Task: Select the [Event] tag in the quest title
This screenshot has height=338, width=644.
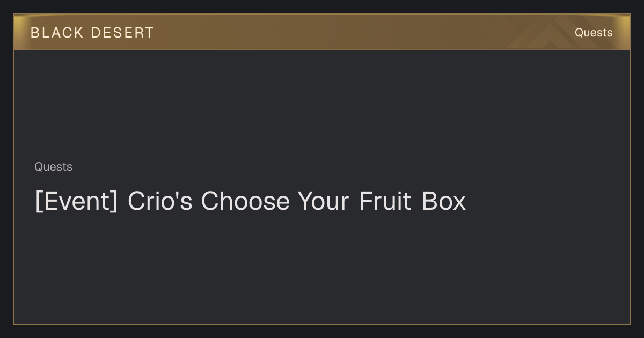Action: click(x=76, y=201)
